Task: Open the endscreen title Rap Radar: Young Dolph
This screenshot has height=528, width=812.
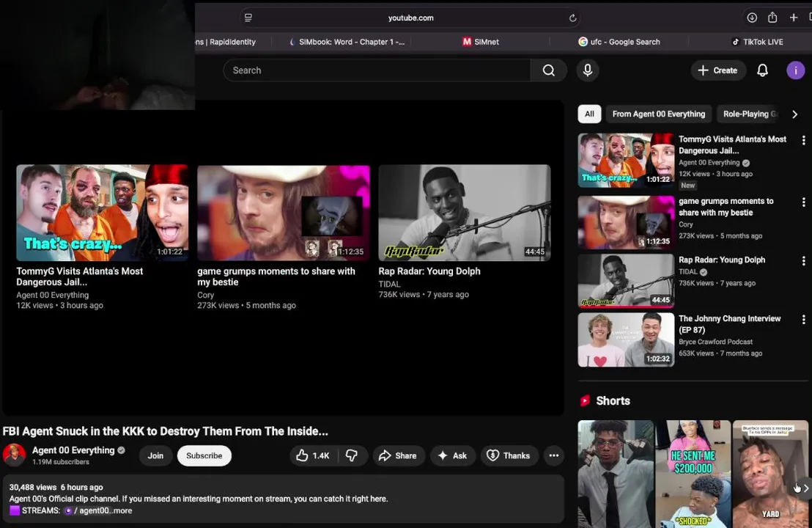Action: pyautogui.click(x=429, y=271)
